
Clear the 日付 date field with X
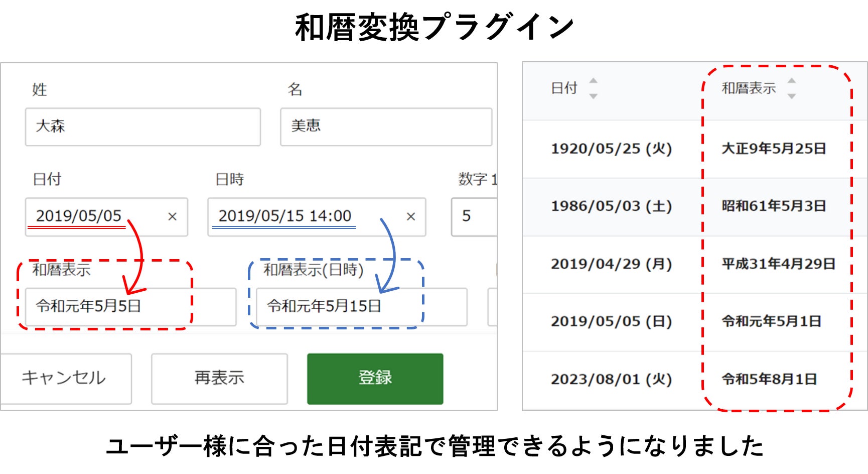[x=172, y=216]
